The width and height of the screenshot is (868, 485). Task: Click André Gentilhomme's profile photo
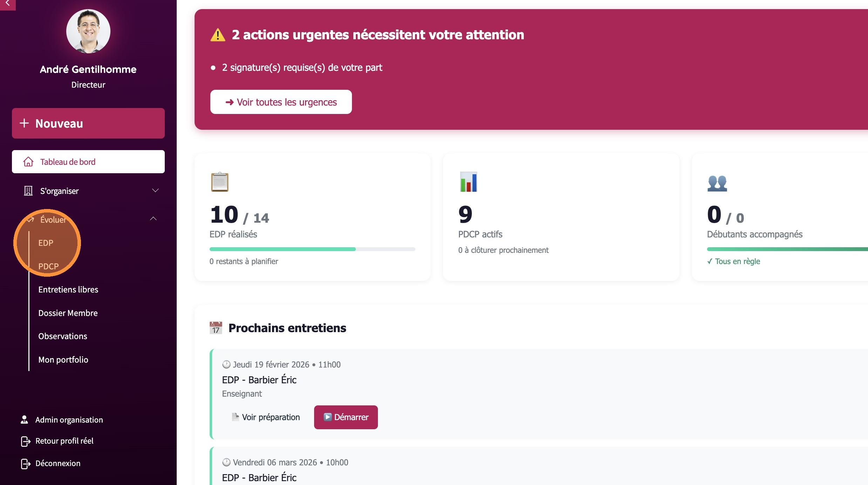pyautogui.click(x=88, y=32)
